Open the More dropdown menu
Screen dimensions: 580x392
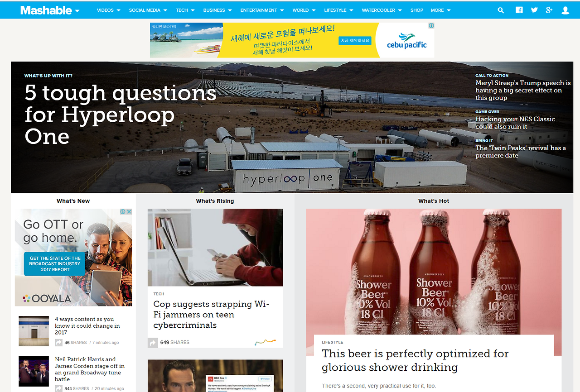441,10
